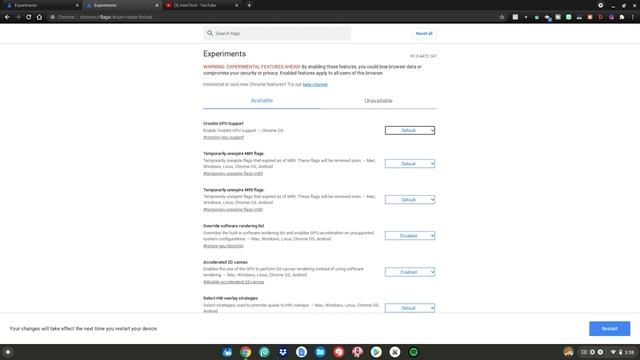Viewport: 640px width, 360px height.
Task: Open a new tab with the plus button
Action: [249, 5]
